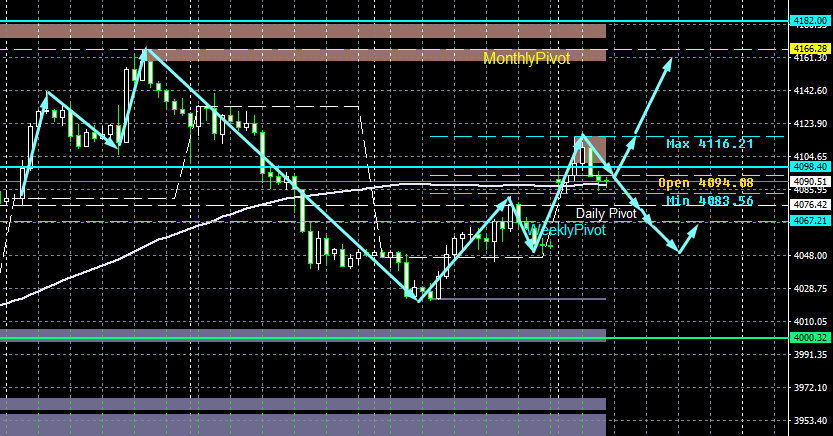Click the yellow 4166.28 price tag

[x=810, y=49]
